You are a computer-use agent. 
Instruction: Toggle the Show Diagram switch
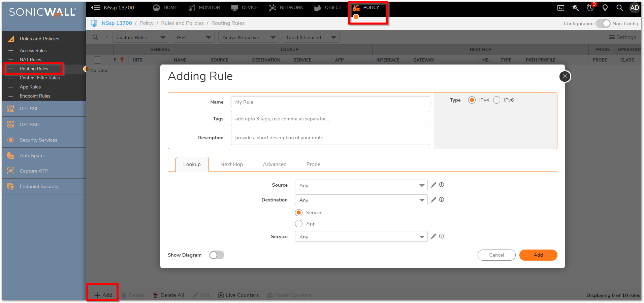click(217, 255)
